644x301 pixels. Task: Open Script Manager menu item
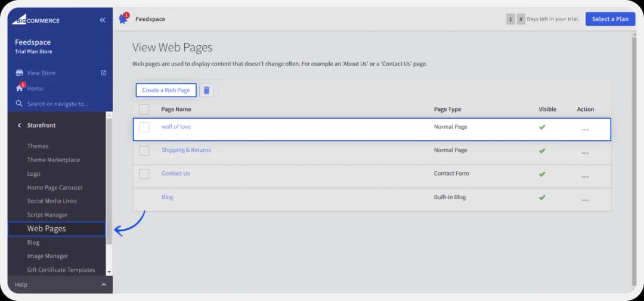tap(47, 215)
